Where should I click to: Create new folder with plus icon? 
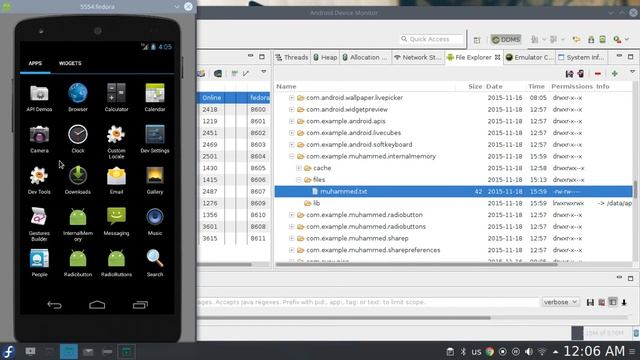pyautogui.click(x=615, y=73)
